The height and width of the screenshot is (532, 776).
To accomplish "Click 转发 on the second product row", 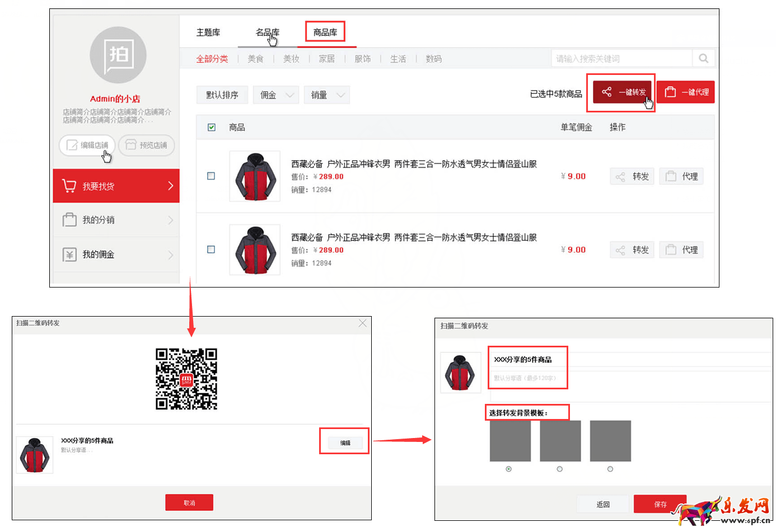I will click(x=632, y=249).
